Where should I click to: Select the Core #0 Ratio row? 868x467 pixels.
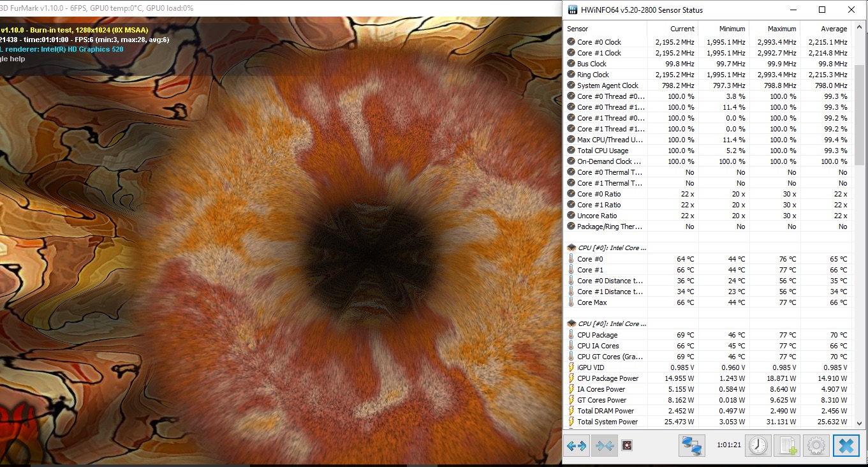coord(707,194)
